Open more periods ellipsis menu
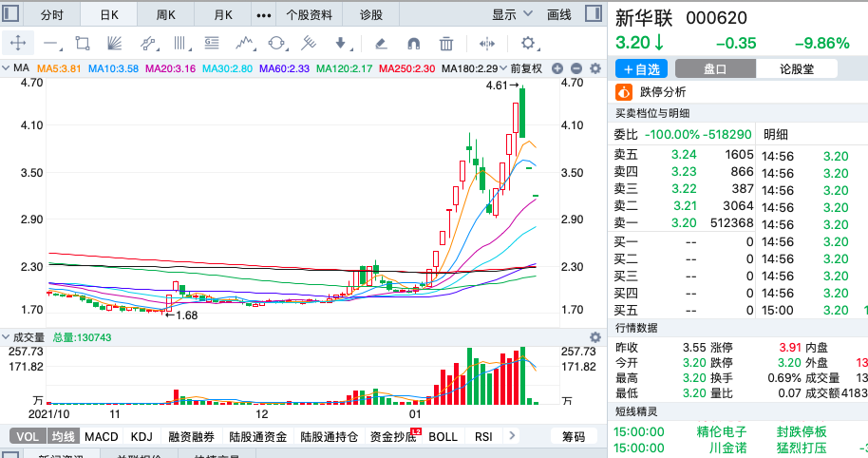Screen dimensions: 868x458 (x=264, y=15)
